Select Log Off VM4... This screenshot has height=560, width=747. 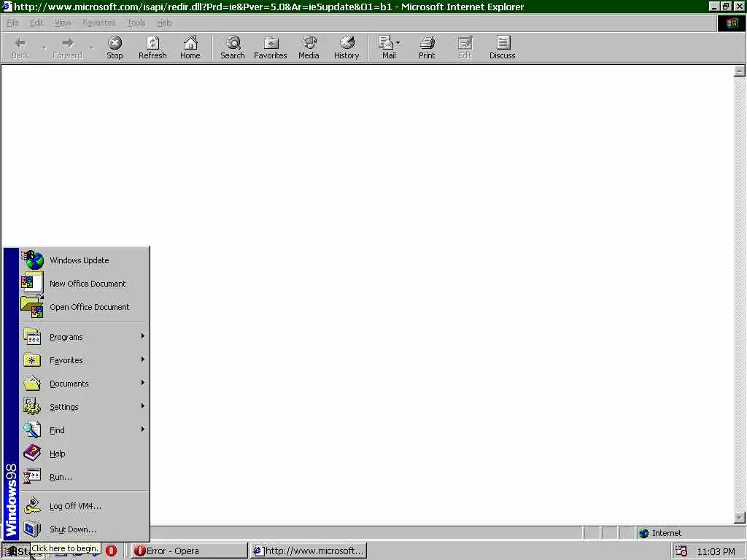pos(84,506)
